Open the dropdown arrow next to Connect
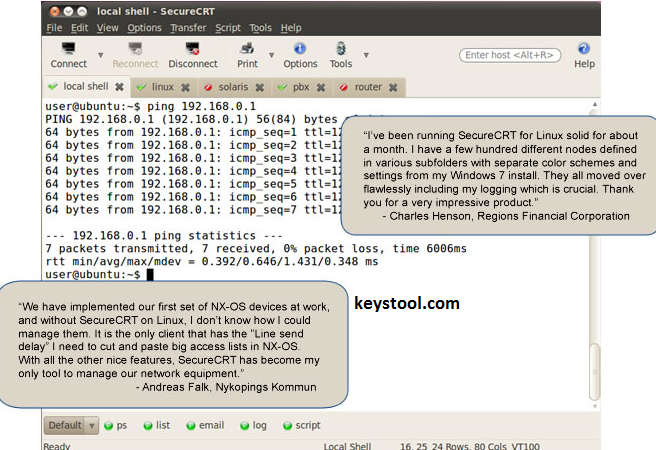 (100, 55)
